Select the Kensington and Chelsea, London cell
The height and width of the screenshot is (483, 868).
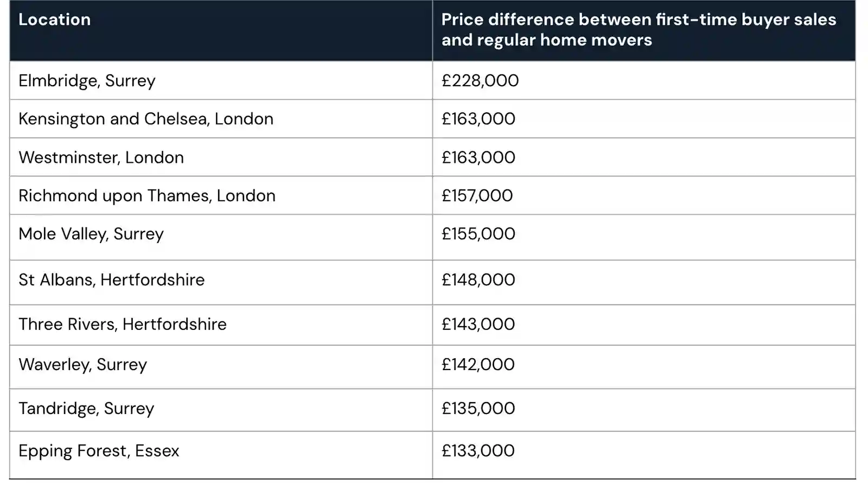pyautogui.click(x=146, y=119)
